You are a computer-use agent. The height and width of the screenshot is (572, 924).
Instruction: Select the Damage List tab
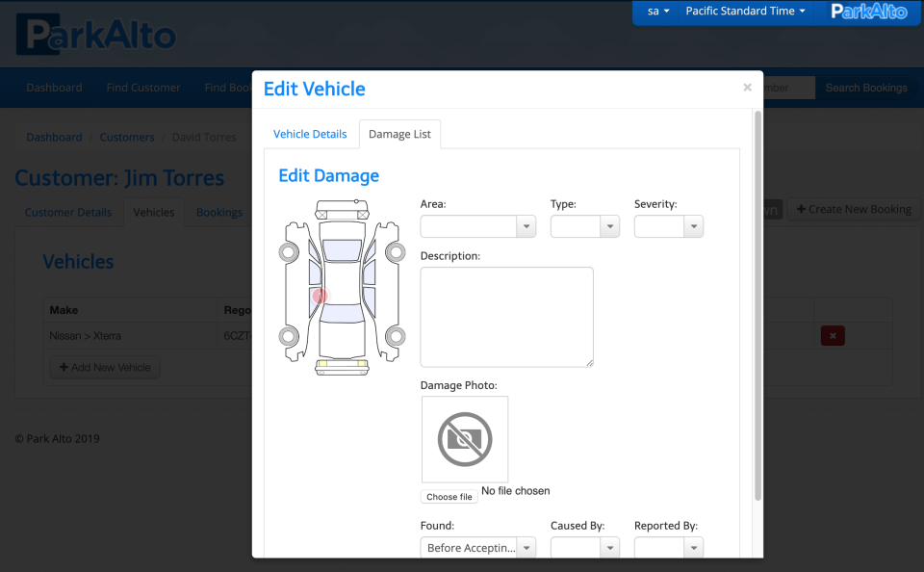[x=399, y=134]
